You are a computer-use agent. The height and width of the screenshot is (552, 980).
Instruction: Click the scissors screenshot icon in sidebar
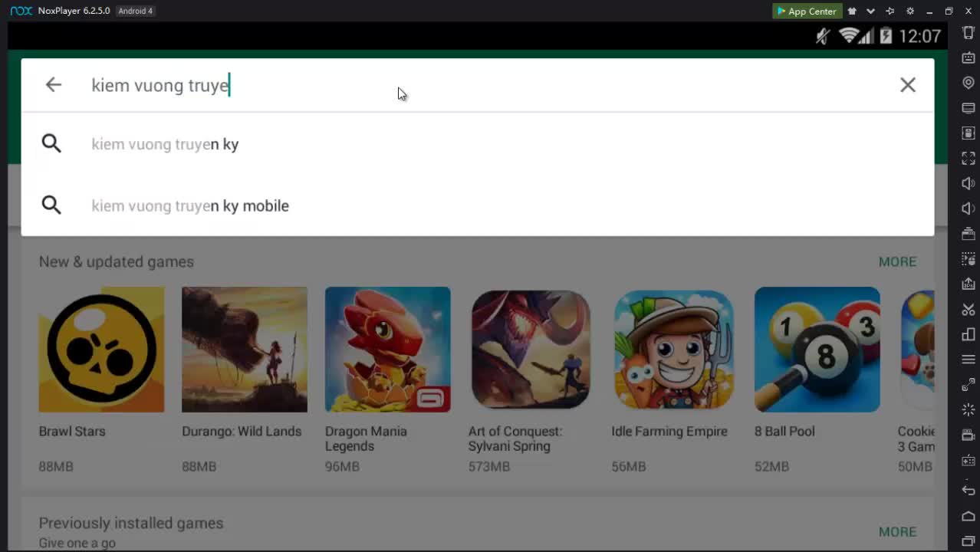[968, 310]
